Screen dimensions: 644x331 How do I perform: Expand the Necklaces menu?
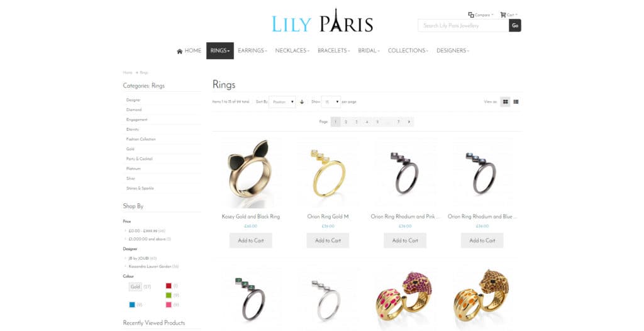pyautogui.click(x=292, y=50)
